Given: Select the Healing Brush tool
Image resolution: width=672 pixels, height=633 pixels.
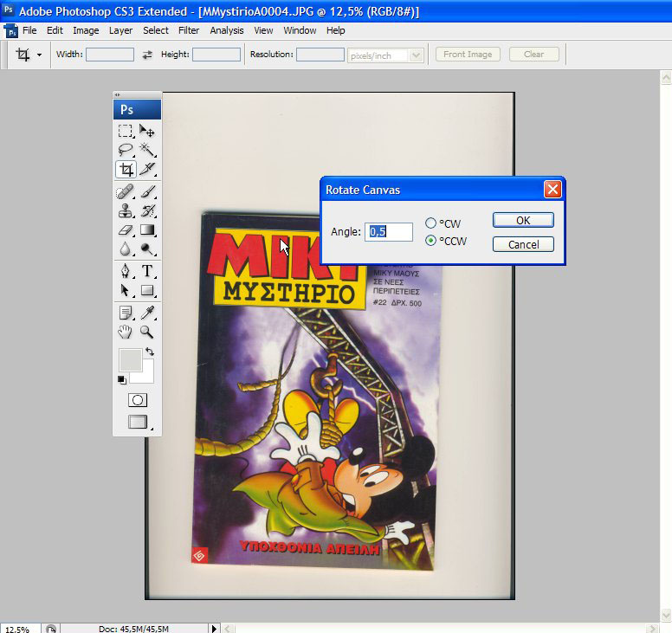Looking at the screenshot, I should coord(126,191).
